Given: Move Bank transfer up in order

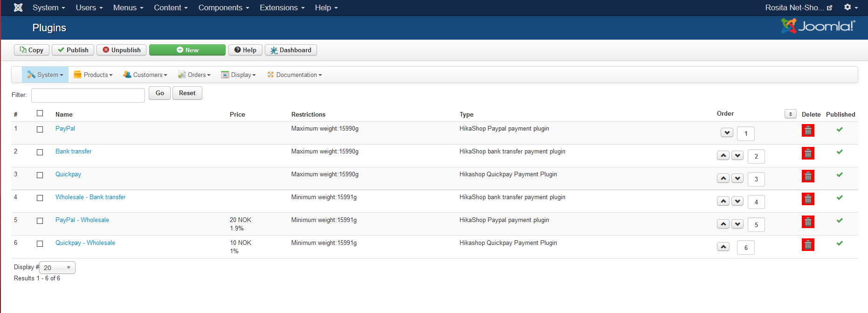Looking at the screenshot, I should pos(723,155).
